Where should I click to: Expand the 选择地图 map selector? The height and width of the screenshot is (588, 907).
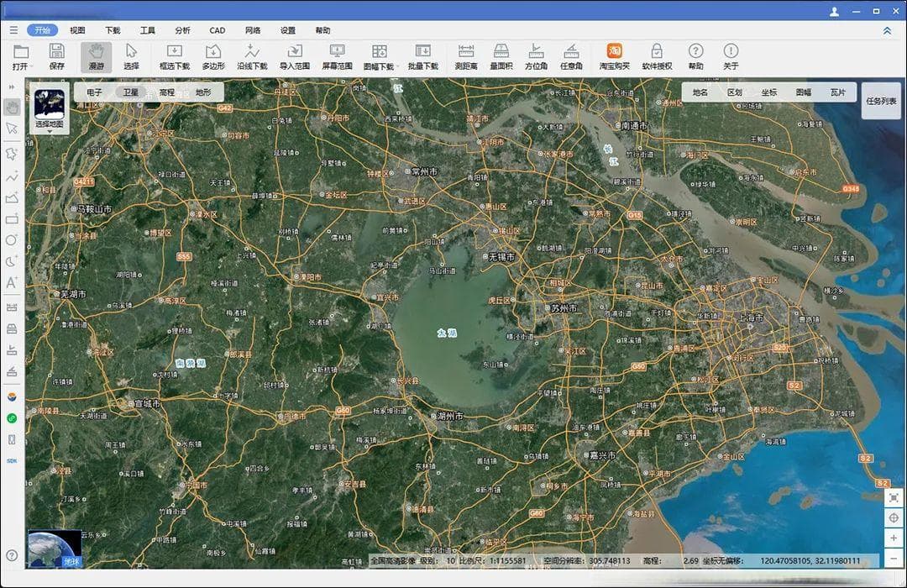[50, 109]
